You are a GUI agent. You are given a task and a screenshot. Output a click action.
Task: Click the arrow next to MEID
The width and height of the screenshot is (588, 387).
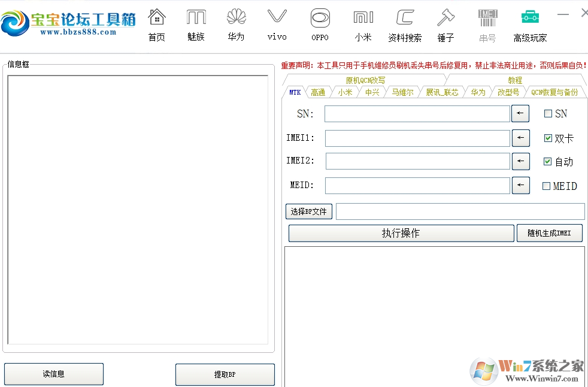point(520,186)
